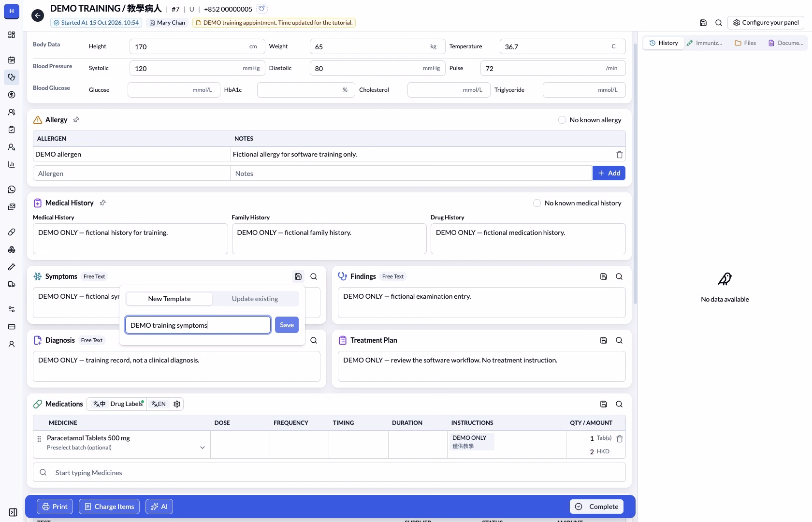Screen dimensions: 812x522
Task: Switch drug labels to EN language
Action: click(159, 404)
